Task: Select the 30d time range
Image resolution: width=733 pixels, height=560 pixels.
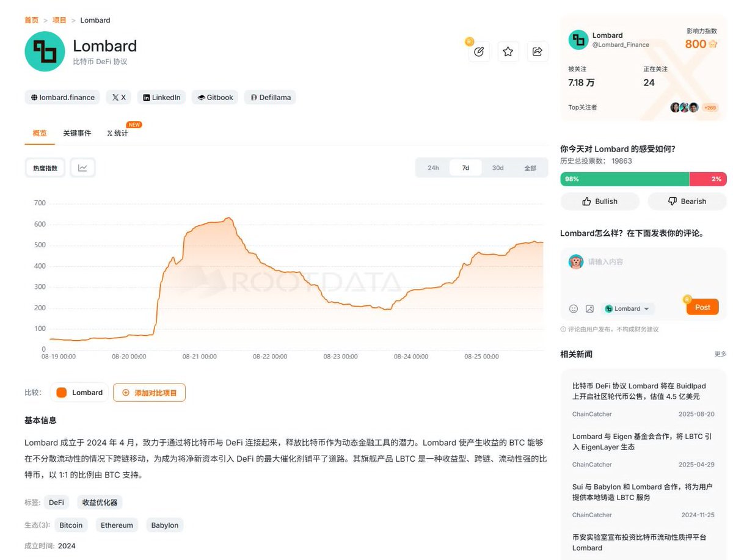Action: pyautogui.click(x=498, y=168)
